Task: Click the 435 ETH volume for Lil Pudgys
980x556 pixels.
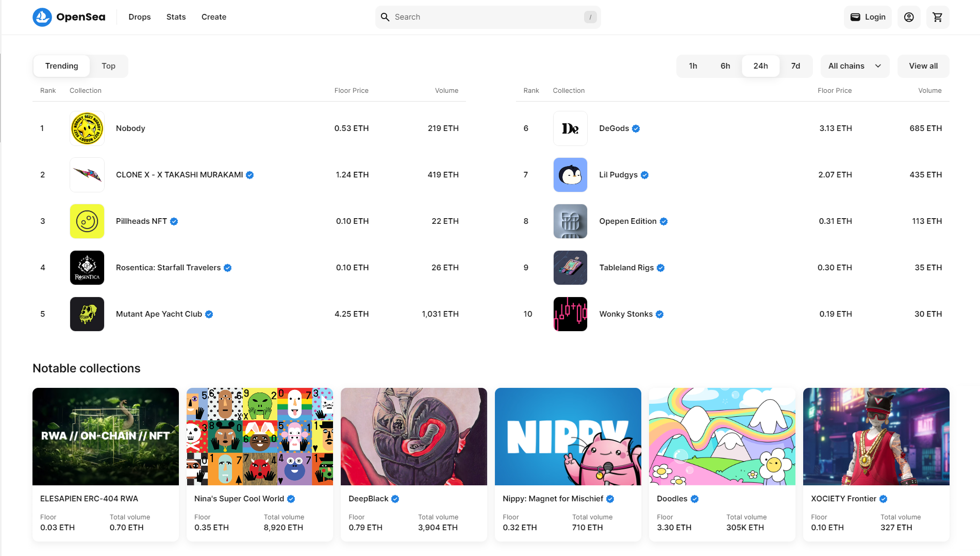Action: pyautogui.click(x=926, y=175)
